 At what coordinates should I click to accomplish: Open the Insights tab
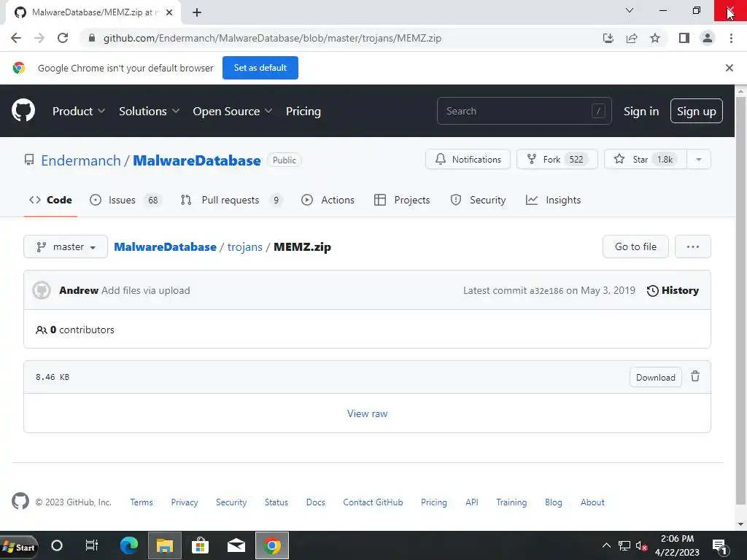(553, 200)
